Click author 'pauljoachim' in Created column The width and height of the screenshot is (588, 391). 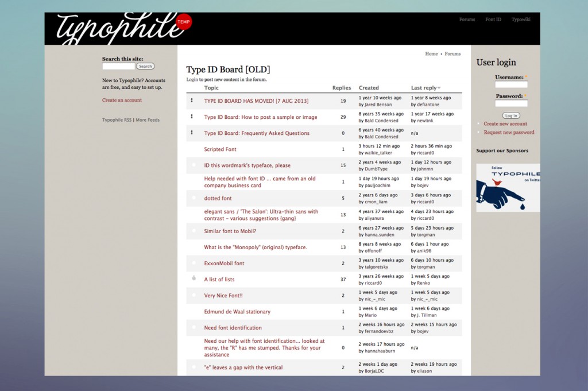[377, 185]
